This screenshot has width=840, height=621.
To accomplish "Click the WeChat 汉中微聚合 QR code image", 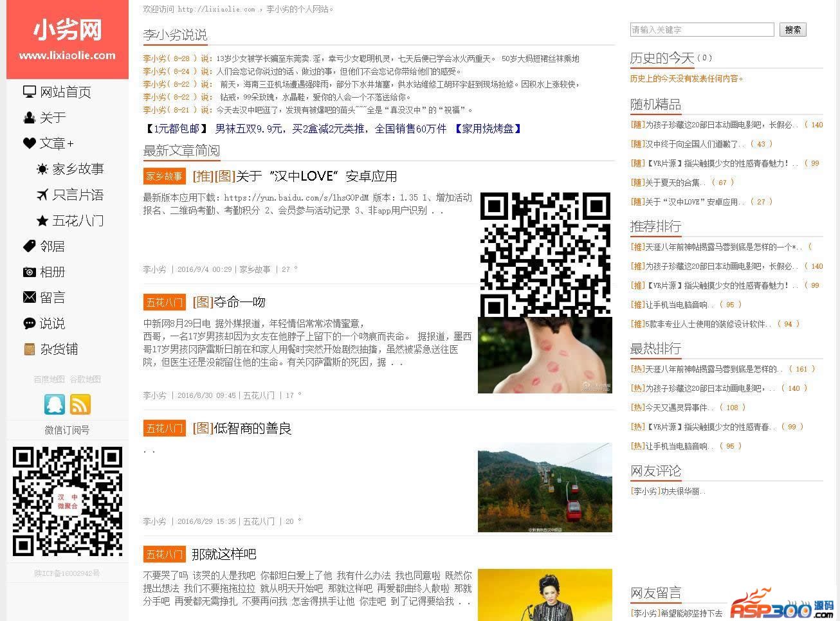I will (x=68, y=501).
